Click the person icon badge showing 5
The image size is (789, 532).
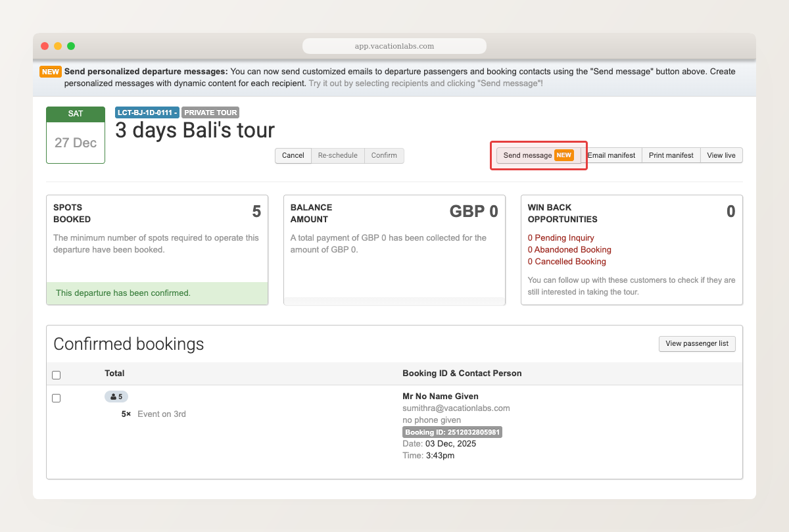pos(116,397)
